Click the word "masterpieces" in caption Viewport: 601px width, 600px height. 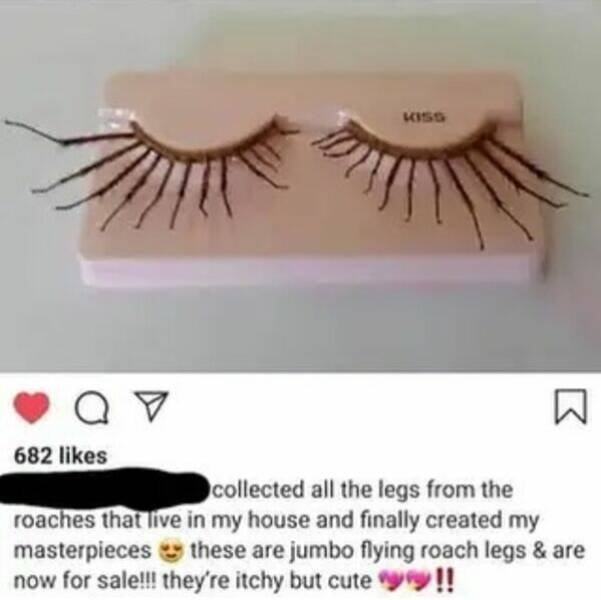point(83,551)
